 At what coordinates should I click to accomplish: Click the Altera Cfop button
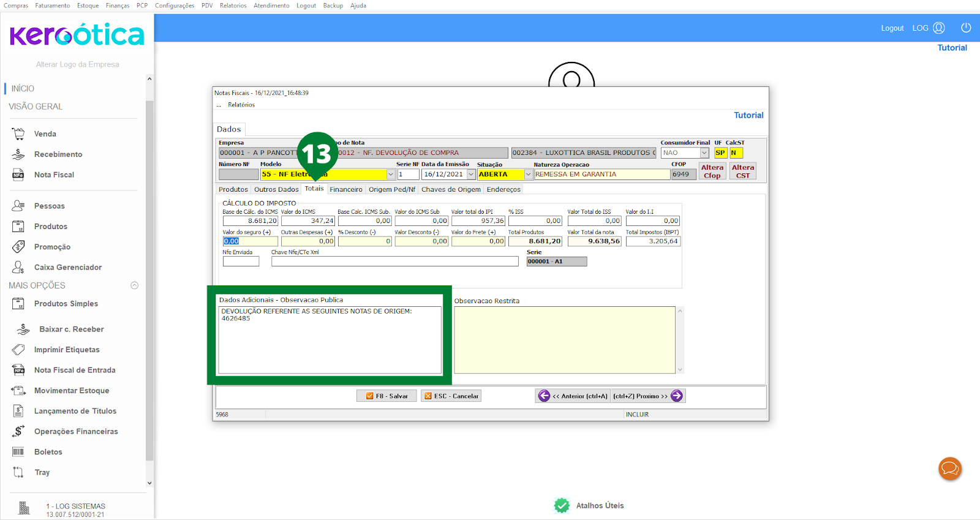pyautogui.click(x=712, y=171)
